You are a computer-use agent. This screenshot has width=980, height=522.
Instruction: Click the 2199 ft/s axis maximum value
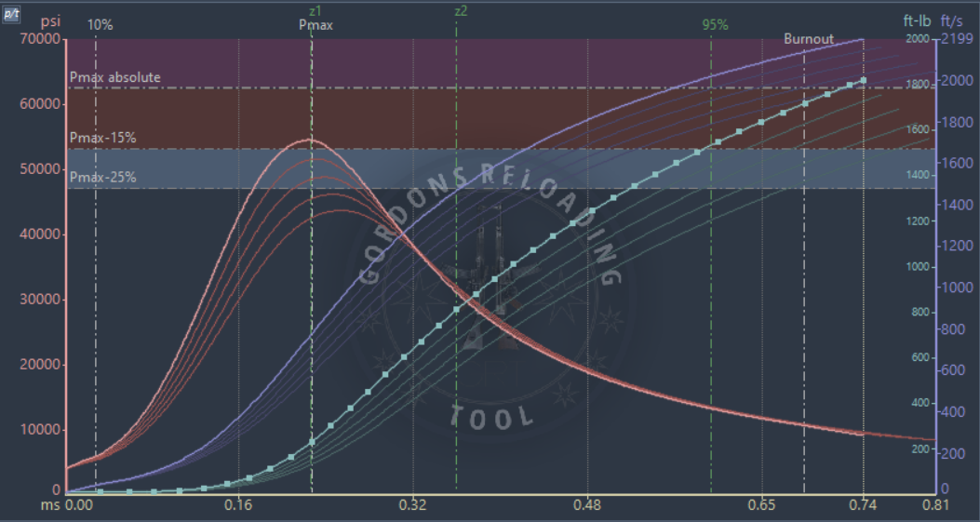pyautogui.click(x=957, y=39)
